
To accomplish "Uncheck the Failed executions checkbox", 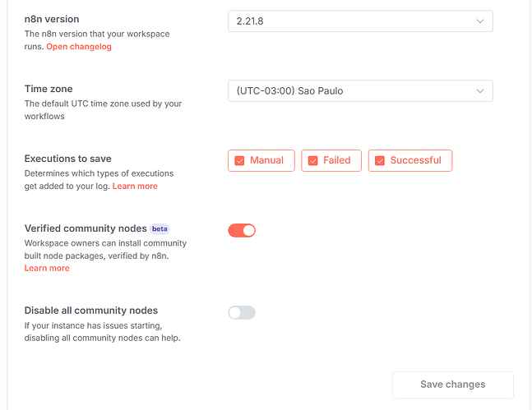I will coord(312,160).
